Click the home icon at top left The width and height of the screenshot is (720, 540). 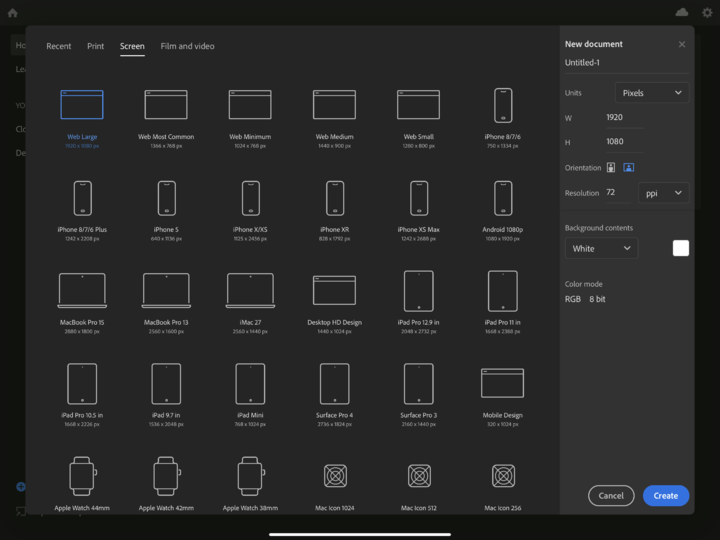pos(13,13)
